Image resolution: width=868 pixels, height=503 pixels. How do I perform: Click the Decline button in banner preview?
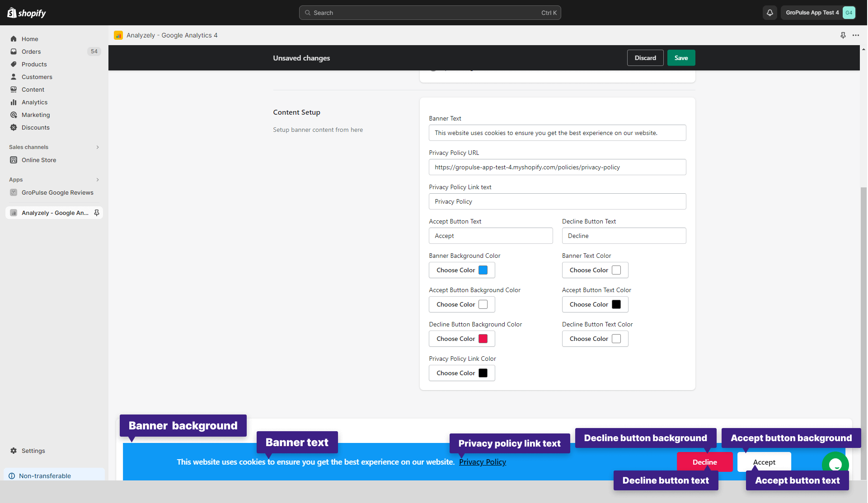pos(704,462)
